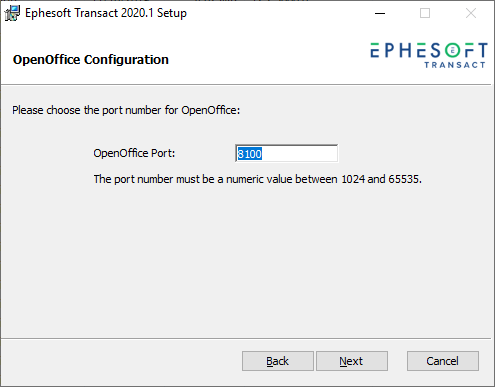Cancel the Ephesoft Transact setup
Screen dimensions: 495x387
pyautogui.click(x=443, y=361)
